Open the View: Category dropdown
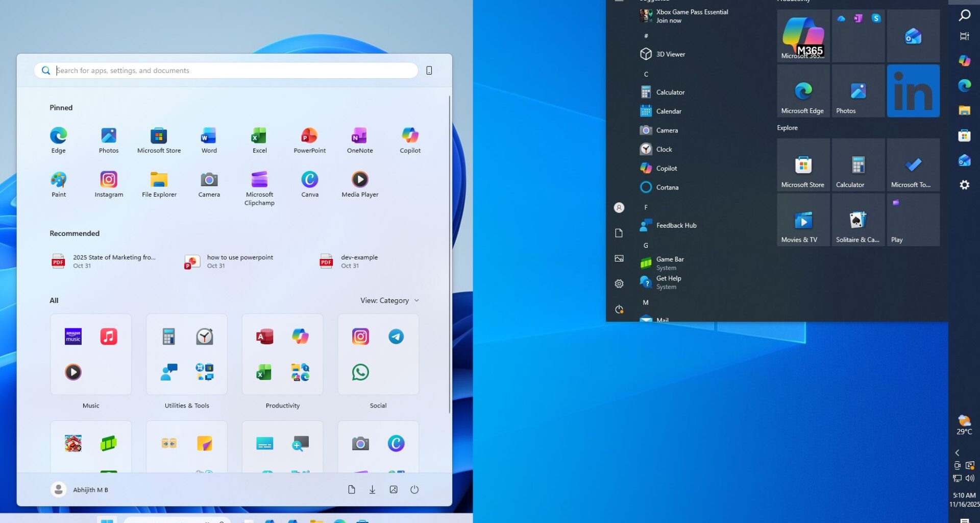The width and height of the screenshot is (980, 523). [389, 300]
